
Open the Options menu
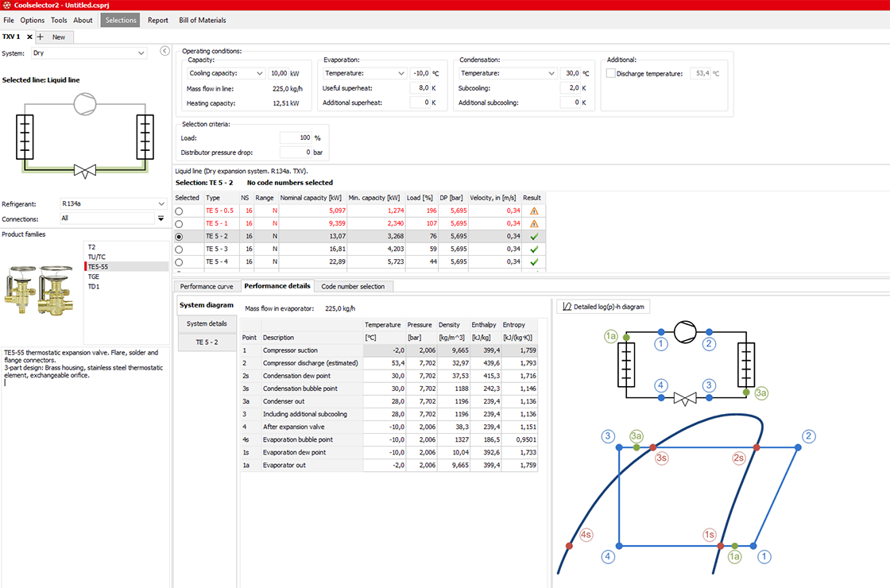[x=32, y=20]
